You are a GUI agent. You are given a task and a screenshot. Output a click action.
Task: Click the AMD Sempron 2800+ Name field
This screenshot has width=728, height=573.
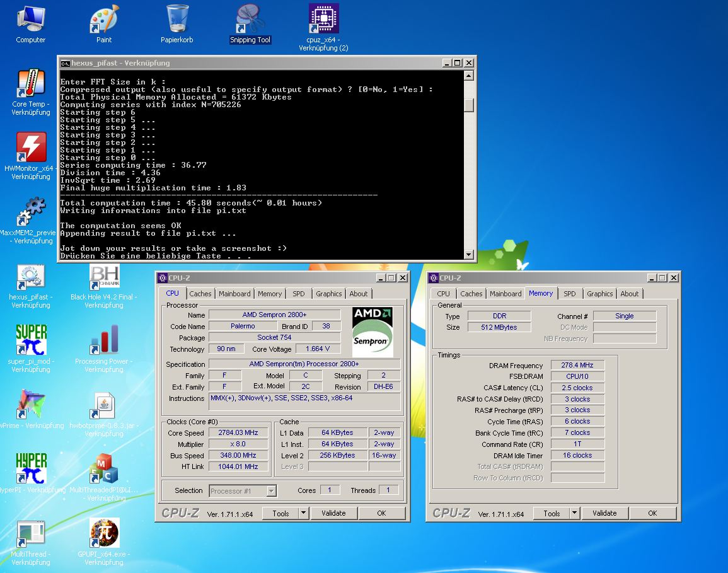[274, 315]
